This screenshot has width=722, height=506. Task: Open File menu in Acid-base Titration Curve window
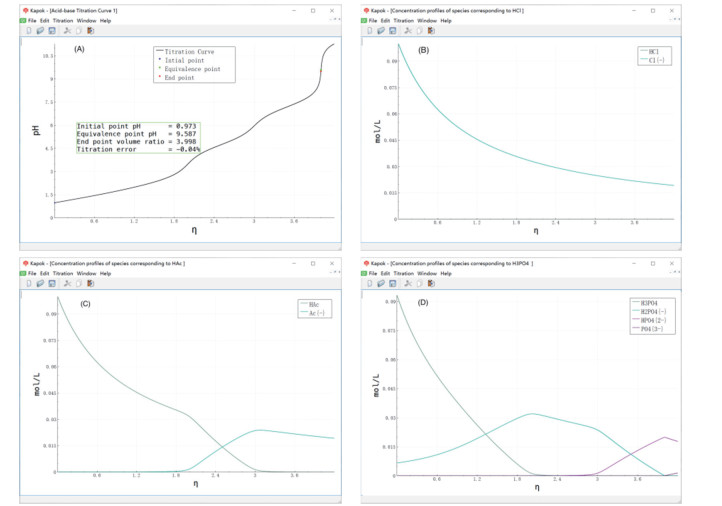pos(32,21)
